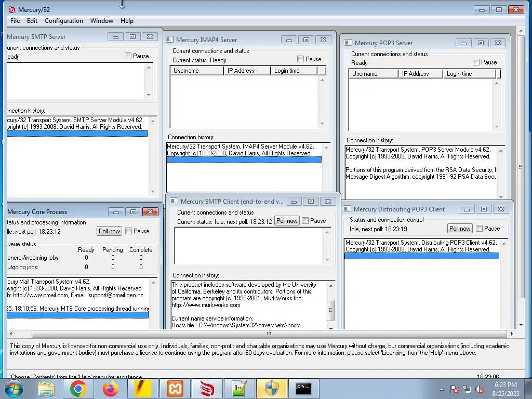Viewport: 532px width, 399px height.
Task: Click the clock showing 6:23 PM
Action: click(506, 385)
